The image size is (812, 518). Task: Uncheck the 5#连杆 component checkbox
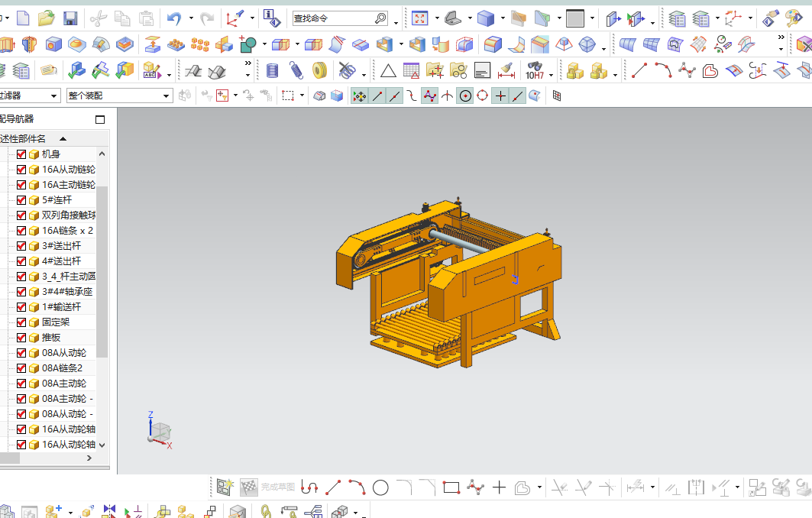click(x=21, y=200)
